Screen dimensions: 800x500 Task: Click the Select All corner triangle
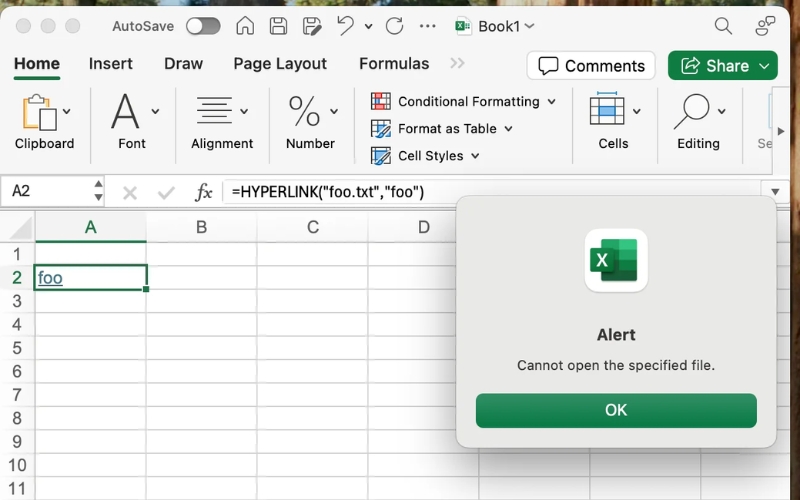tap(20, 229)
